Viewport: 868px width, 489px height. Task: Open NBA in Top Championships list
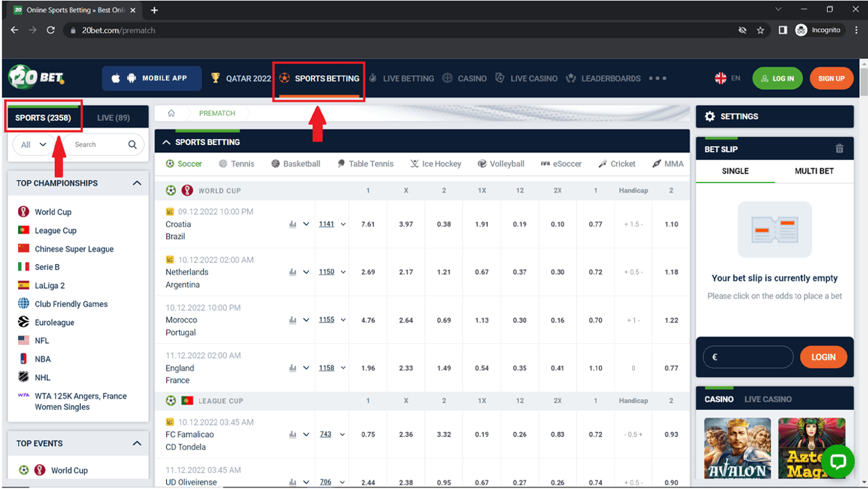43,359
